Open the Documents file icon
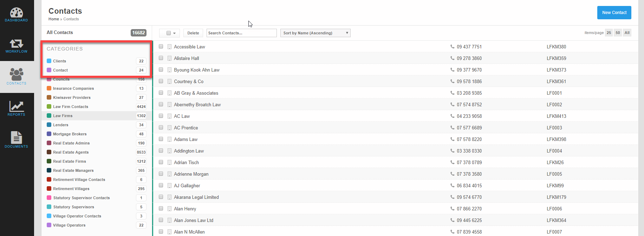Image resolution: width=644 pixels, height=236 pixels. point(17,137)
